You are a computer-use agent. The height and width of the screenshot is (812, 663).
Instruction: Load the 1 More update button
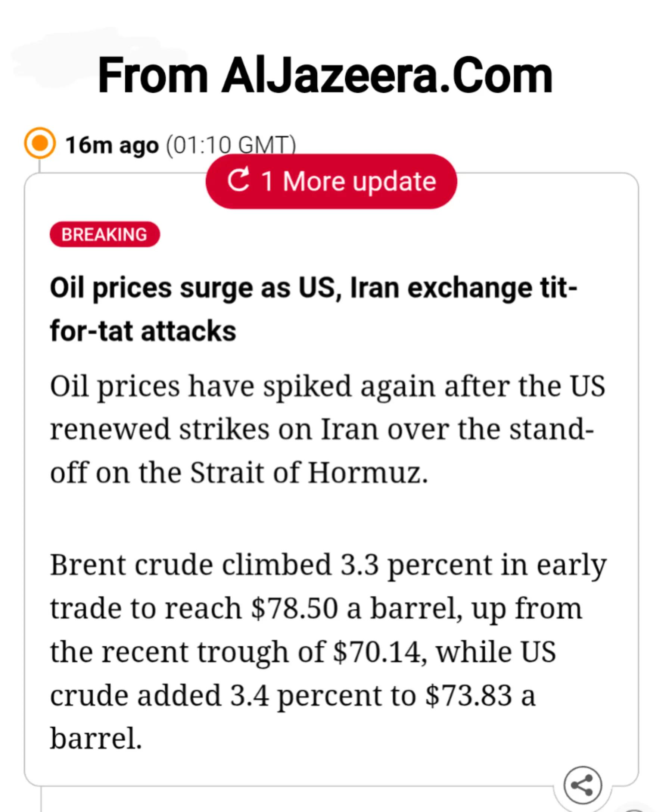331,181
